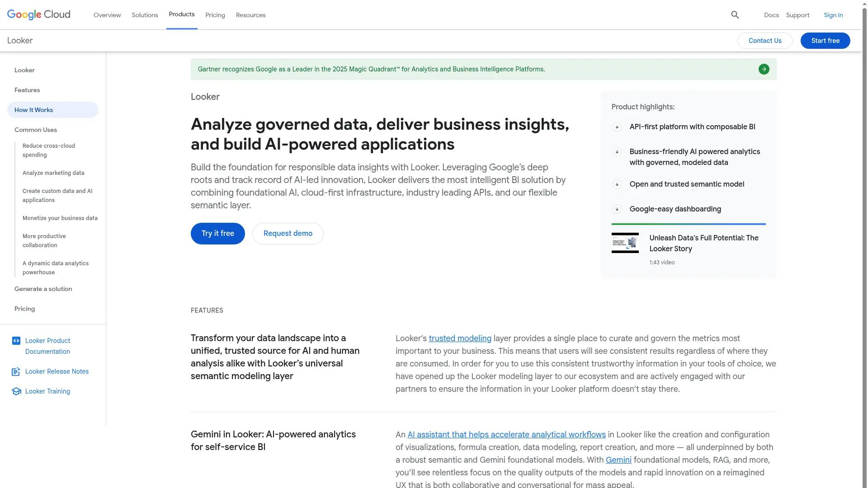
Task: Select How It Works in the sidebar
Action: pyautogui.click(x=33, y=110)
